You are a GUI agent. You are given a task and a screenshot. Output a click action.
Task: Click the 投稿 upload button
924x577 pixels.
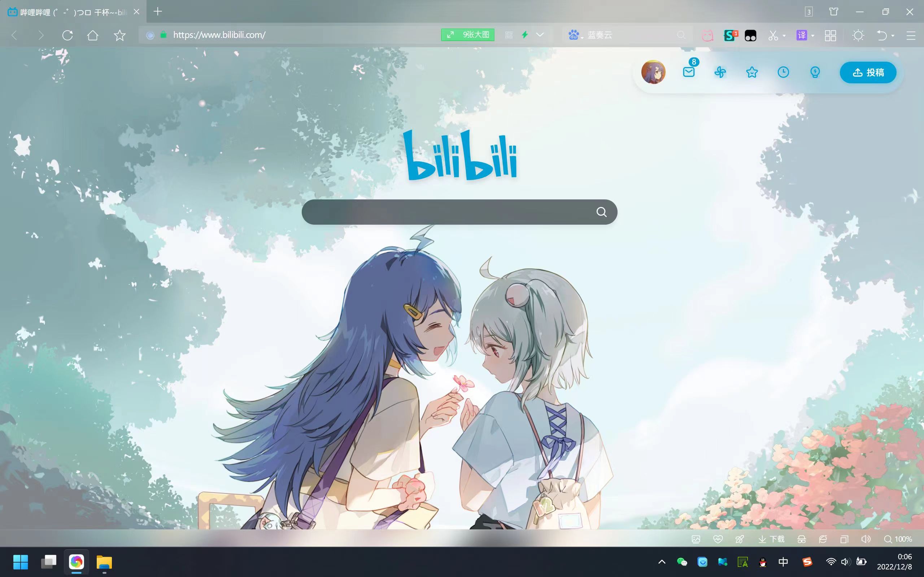(868, 72)
